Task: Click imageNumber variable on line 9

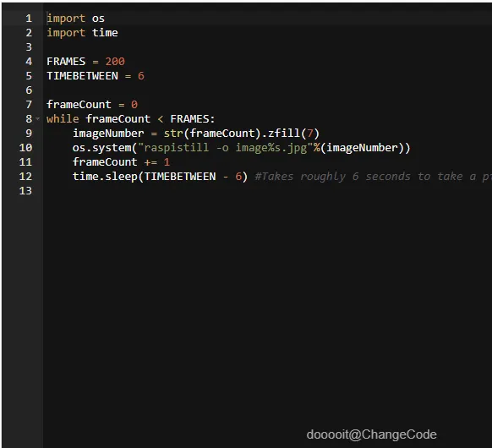Action: pos(108,134)
